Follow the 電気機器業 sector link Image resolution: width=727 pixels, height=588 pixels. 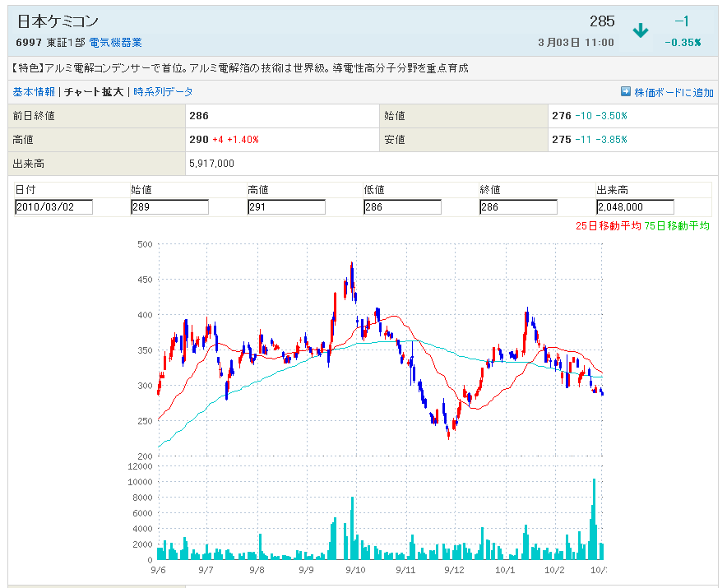(115, 43)
